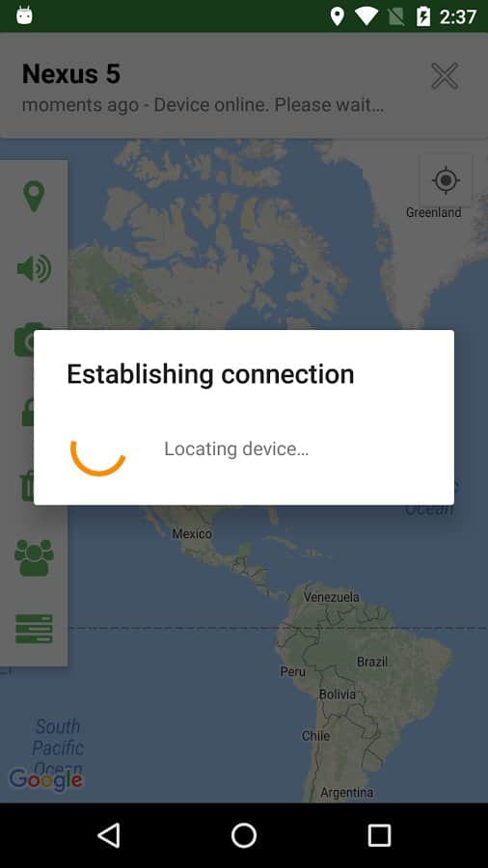Tap the Establishing connection dialog title
The image size is (488, 868).
(210, 374)
